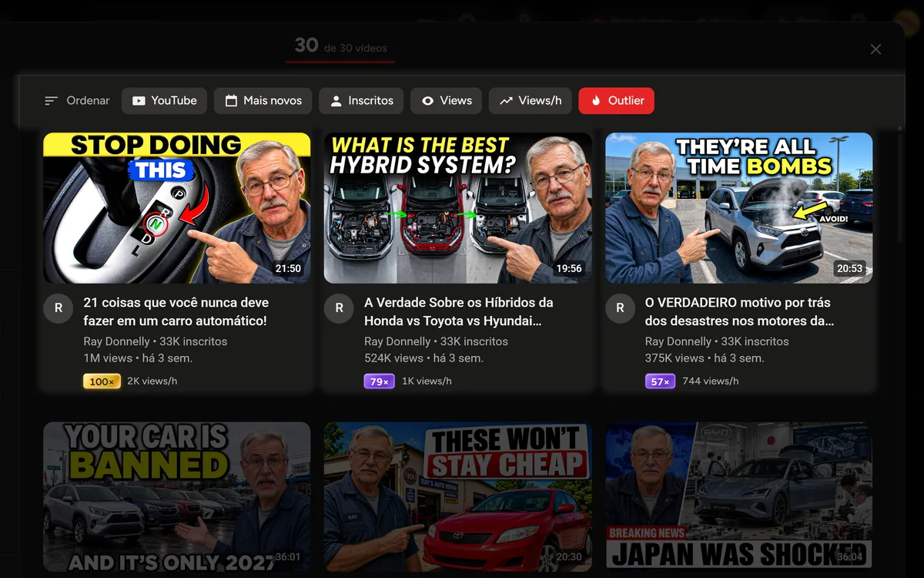
Task: Click the "744 views/h" stat
Action: [711, 381]
